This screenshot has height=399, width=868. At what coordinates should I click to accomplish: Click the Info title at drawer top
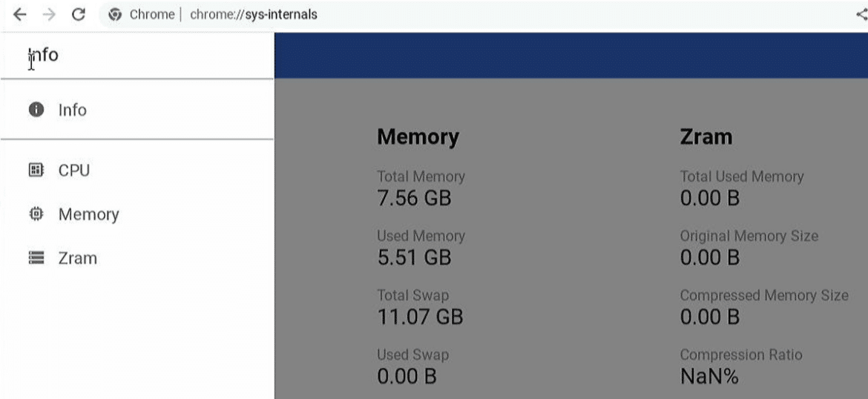pyautogui.click(x=43, y=55)
